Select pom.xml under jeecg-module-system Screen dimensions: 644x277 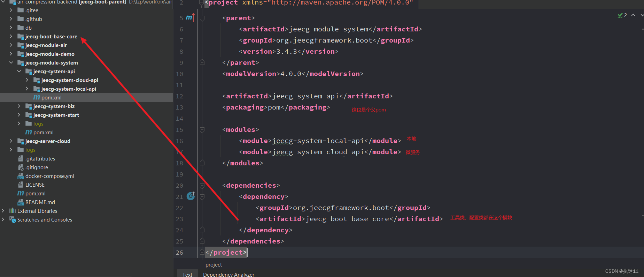click(44, 132)
